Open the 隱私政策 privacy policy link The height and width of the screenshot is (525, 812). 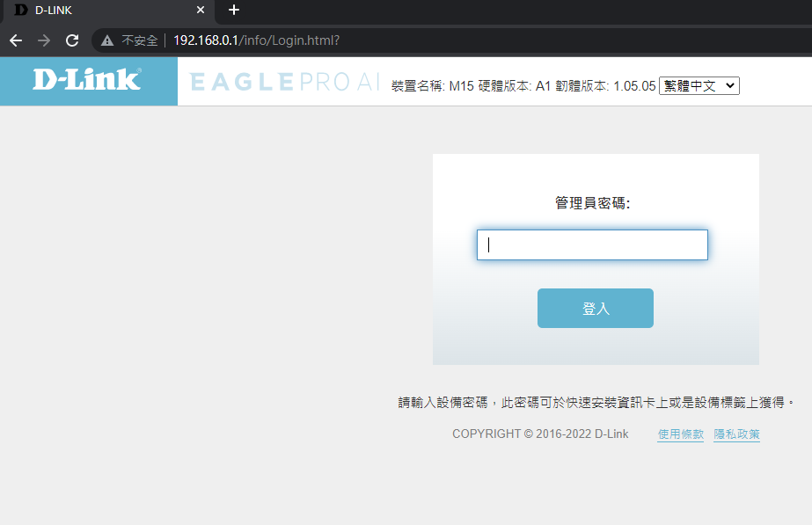736,434
